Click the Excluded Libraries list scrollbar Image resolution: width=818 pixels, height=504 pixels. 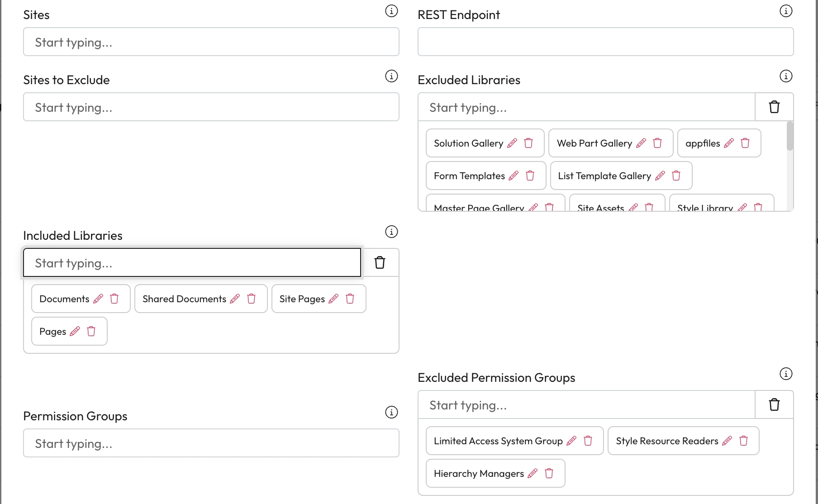[790, 136]
